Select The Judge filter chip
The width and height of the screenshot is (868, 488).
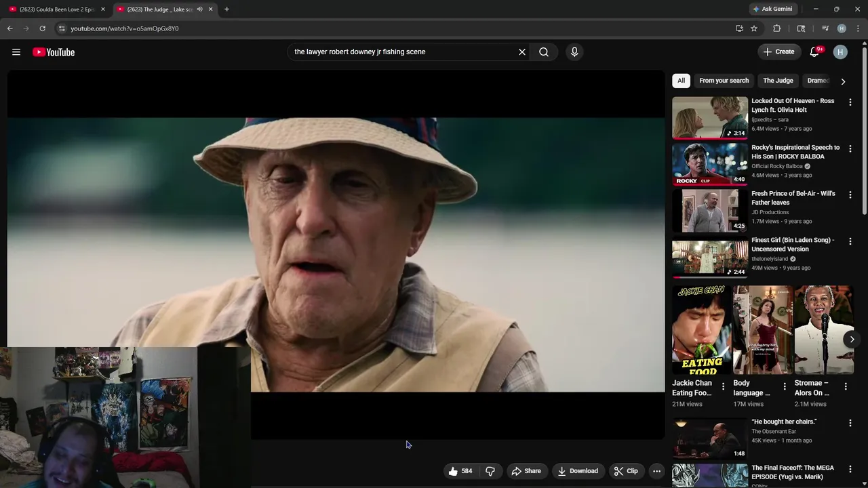(x=778, y=81)
